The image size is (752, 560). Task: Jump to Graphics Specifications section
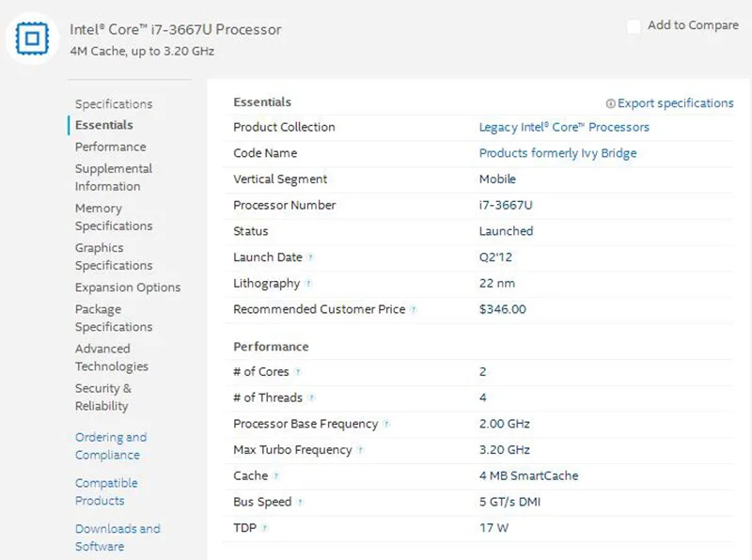113,257
